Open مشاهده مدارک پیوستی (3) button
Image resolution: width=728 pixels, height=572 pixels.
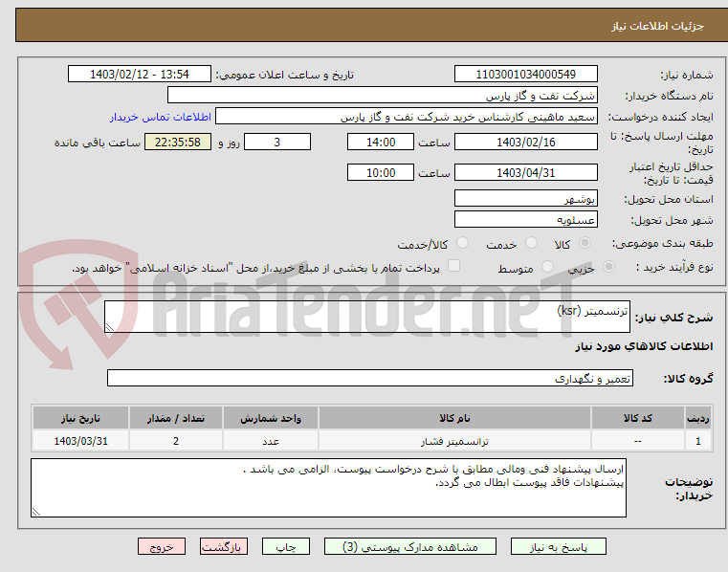tap(410, 546)
